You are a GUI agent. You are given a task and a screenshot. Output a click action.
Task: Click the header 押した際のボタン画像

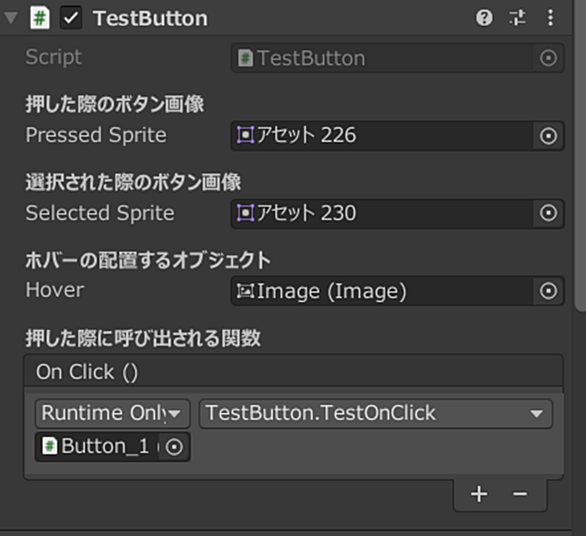pos(115,104)
